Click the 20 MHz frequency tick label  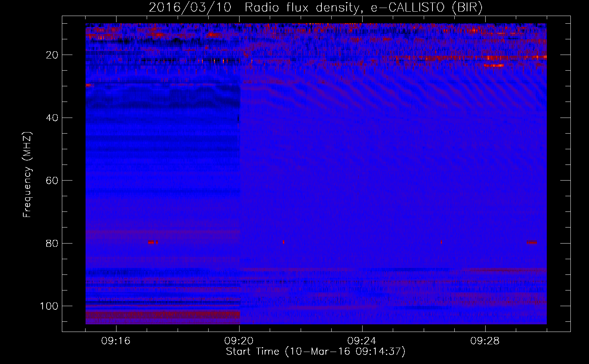[52, 55]
